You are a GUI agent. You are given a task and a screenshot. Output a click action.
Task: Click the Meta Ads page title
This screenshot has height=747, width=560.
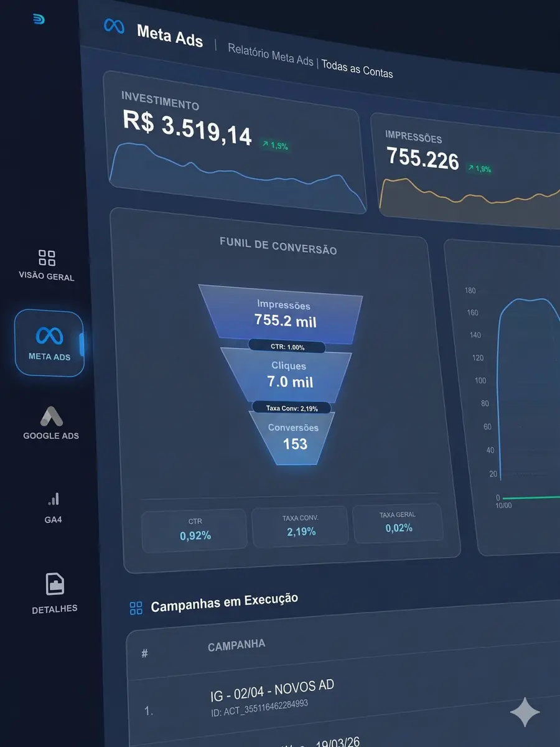click(170, 35)
